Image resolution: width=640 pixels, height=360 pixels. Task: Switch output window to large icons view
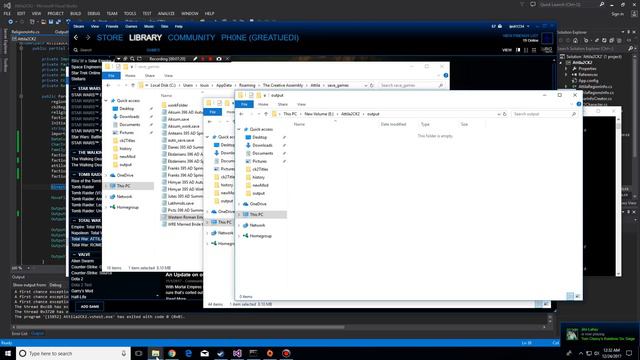point(578,296)
